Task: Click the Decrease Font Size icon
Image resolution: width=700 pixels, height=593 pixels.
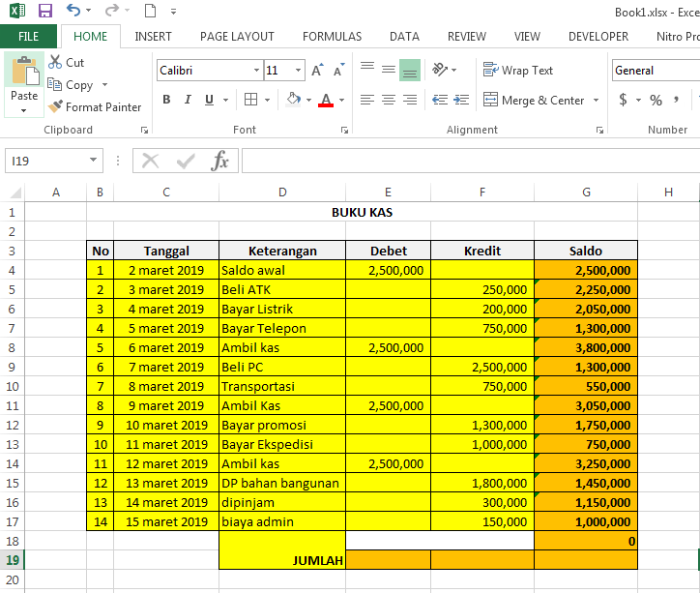Action: tap(338, 70)
